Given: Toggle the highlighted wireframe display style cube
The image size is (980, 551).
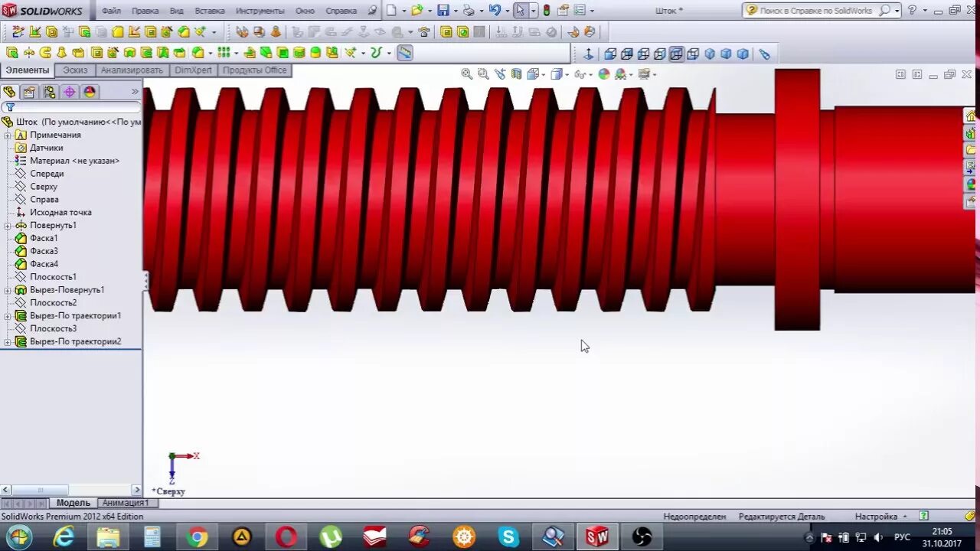Looking at the screenshot, I should 676,54.
